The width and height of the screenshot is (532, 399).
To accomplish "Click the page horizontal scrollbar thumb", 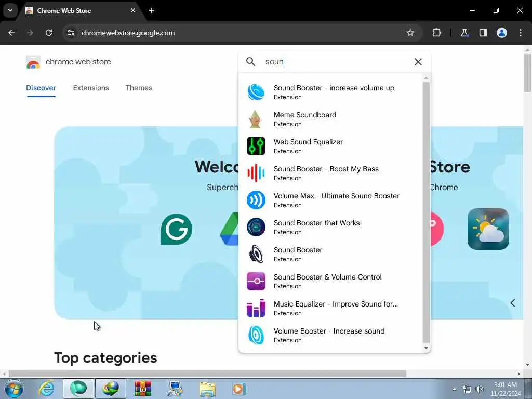I will (x=207, y=374).
